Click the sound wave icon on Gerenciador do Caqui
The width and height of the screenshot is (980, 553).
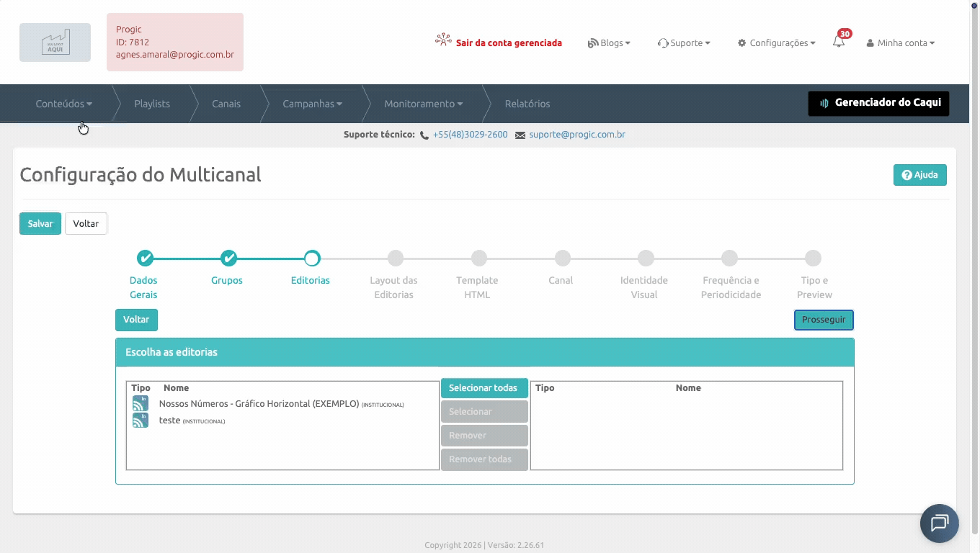824,103
